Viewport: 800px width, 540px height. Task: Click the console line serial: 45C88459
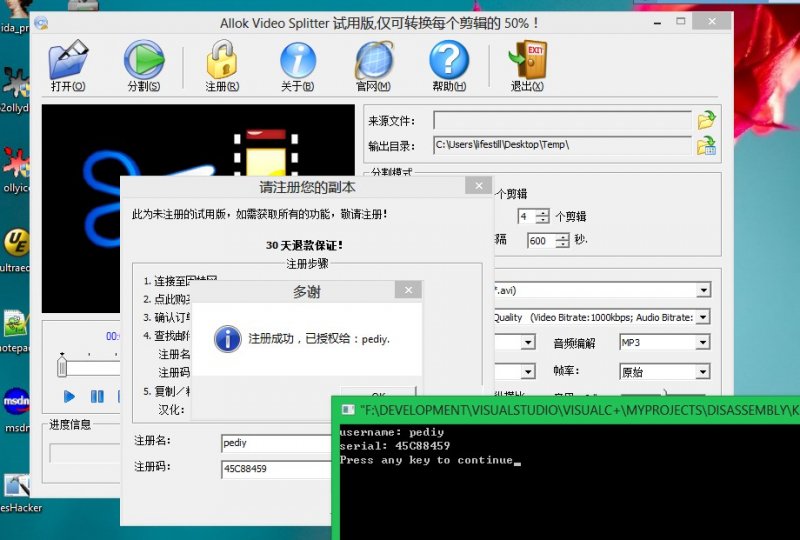click(395, 446)
